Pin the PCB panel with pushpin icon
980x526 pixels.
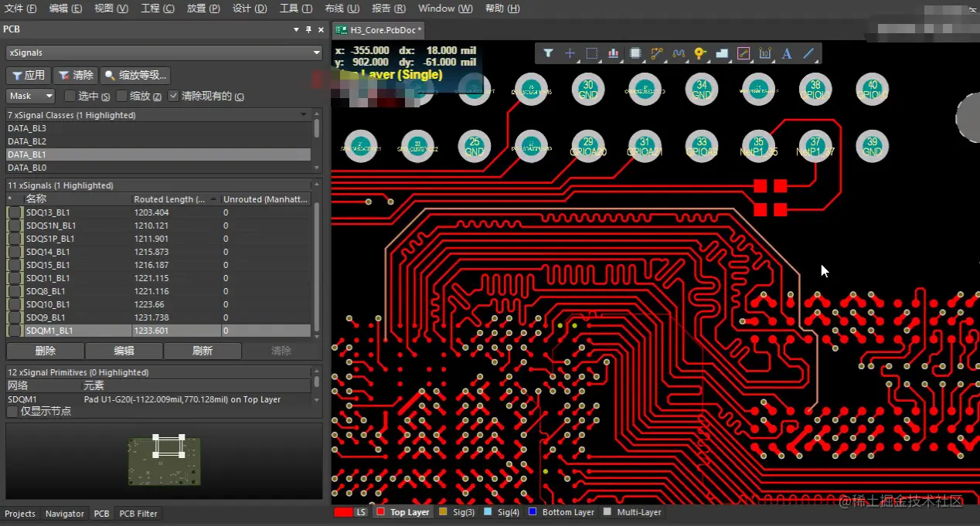[x=308, y=29]
